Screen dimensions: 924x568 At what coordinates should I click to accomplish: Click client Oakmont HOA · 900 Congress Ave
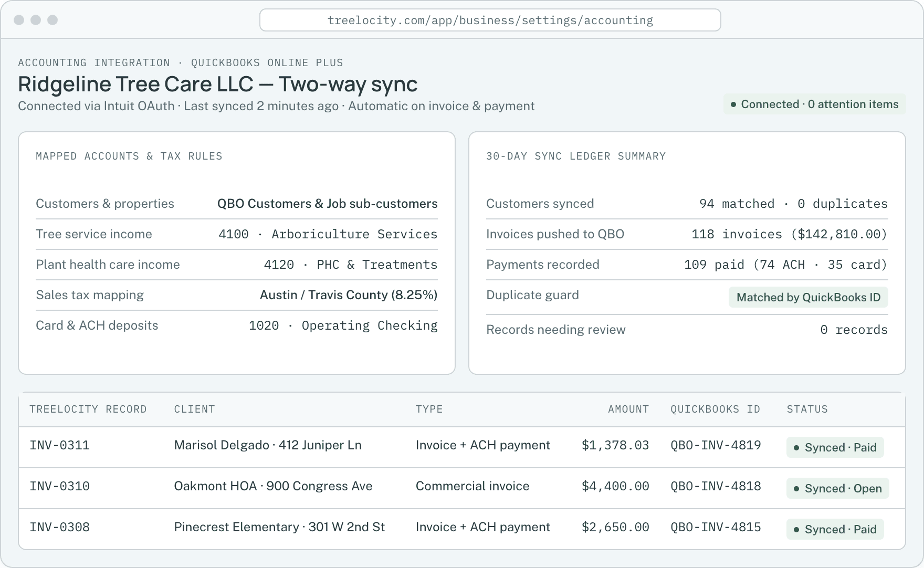(x=273, y=486)
